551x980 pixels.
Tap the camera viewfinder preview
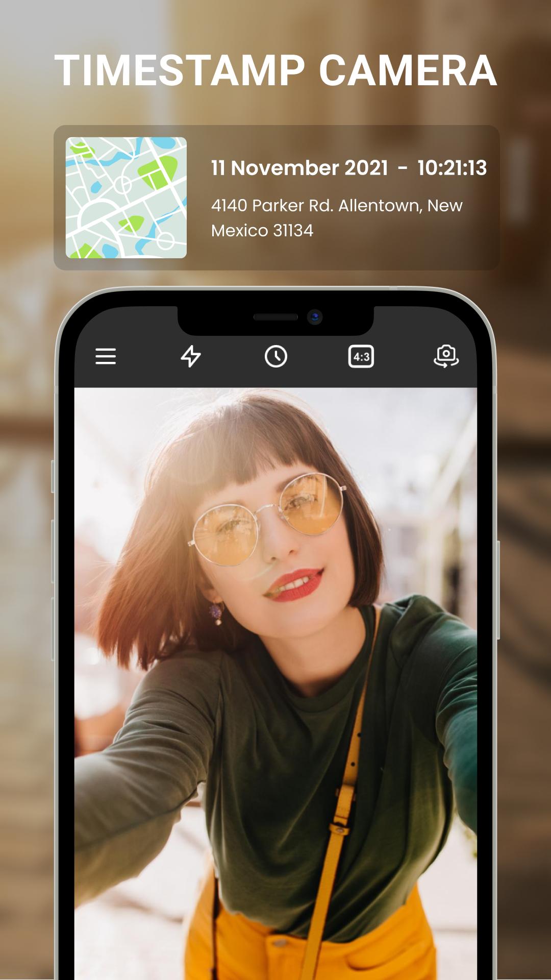(275, 683)
